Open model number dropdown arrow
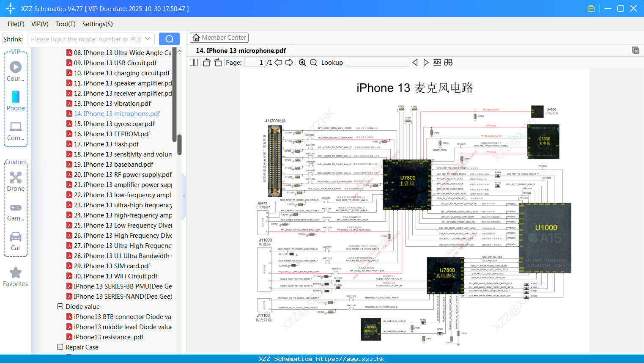Image resolution: width=644 pixels, height=363 pixels. pos(148,39)
